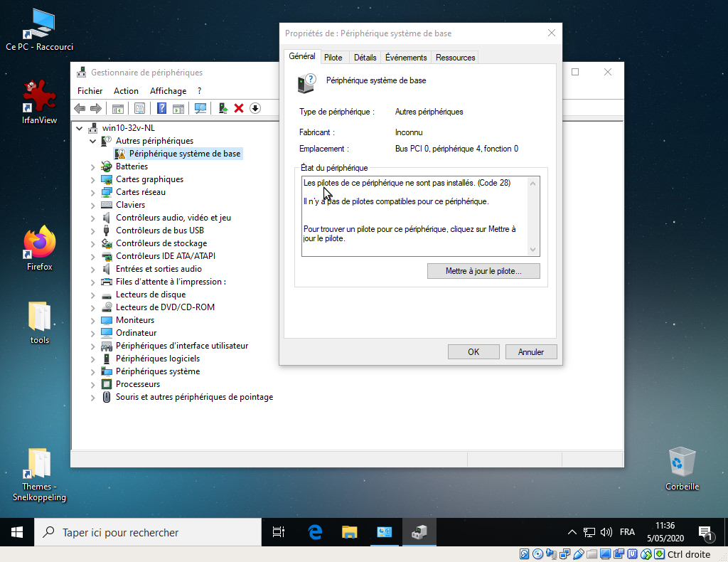
Task: Expand the Processeurs node
Action: click(x=92, y=385)
